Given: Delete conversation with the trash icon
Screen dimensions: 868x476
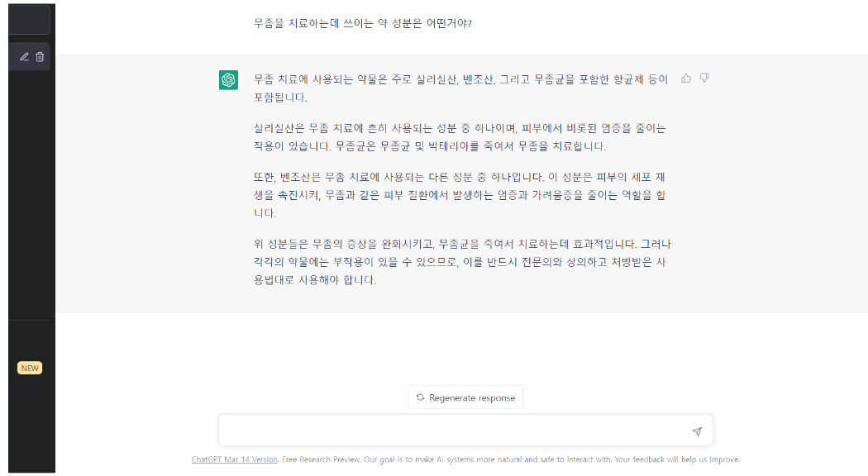Looking at the screenshot, I should point(40,56).
